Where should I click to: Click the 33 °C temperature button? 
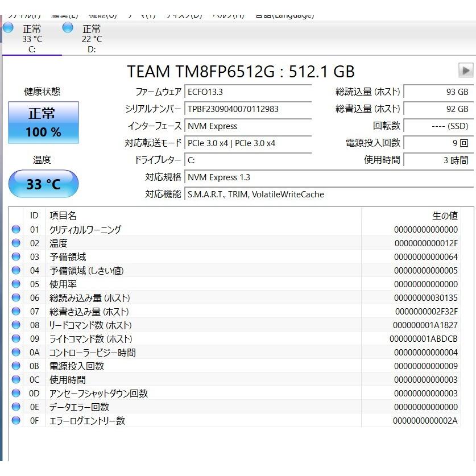[43, 183]
